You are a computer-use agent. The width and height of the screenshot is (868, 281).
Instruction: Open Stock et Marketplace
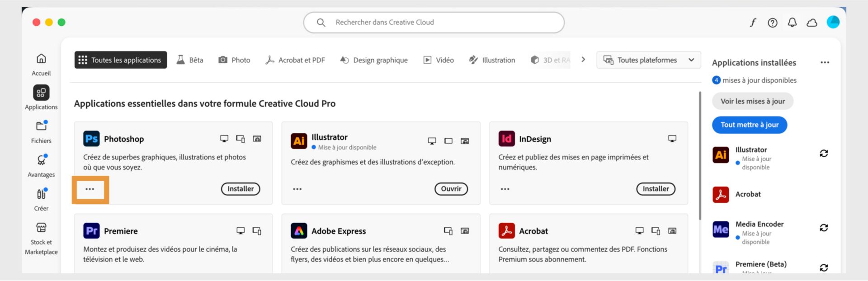coord(41,239)
